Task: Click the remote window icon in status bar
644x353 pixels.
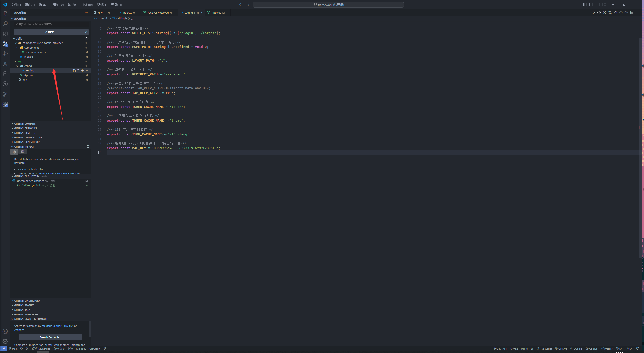Action: 4,349
